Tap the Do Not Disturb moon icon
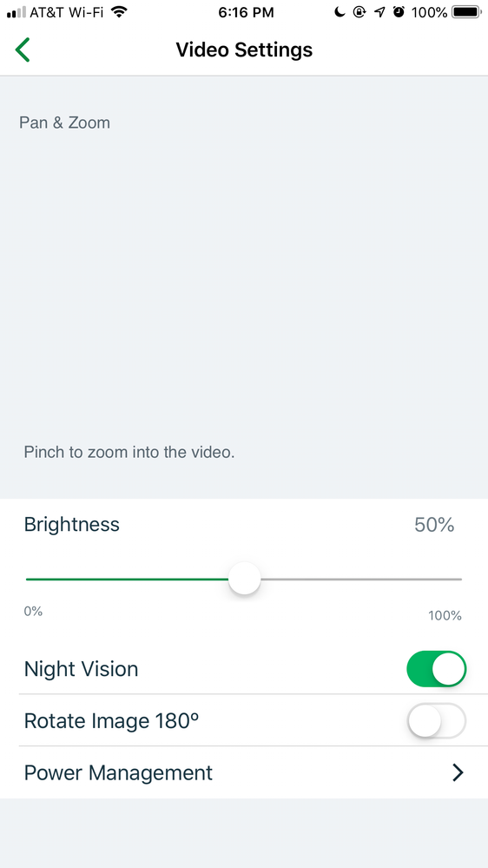 (340, 12)
